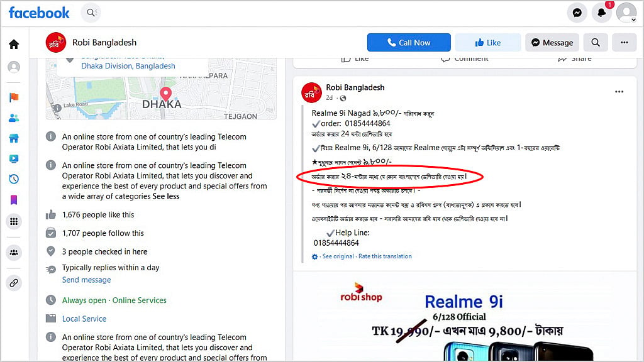Click Send message link
Image resolution: width=644 pixels, height=362 pixels.
pyautogui.click(x=87, y=280)
